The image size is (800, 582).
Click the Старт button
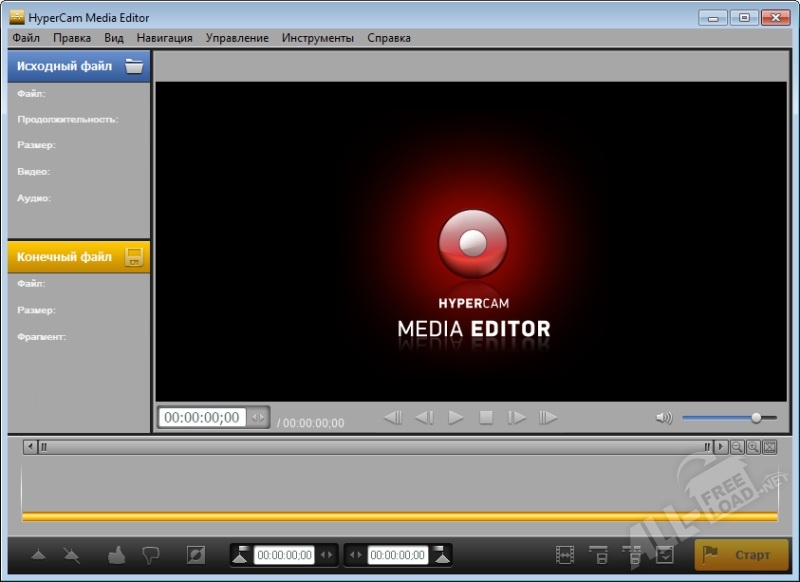click(x=741, y=555)
